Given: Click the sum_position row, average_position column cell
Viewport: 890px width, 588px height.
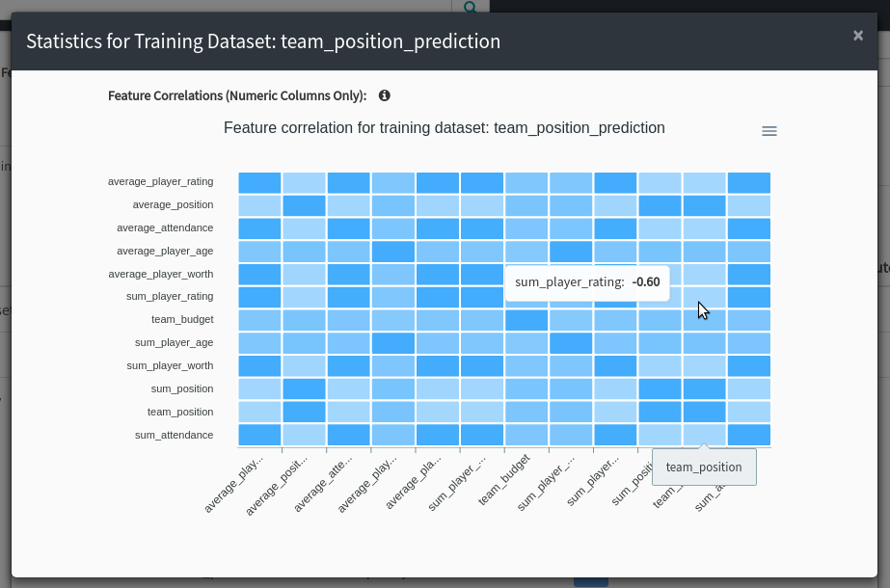Looking at the screenshot, I should pyautogui.click(x=305, y=388).
